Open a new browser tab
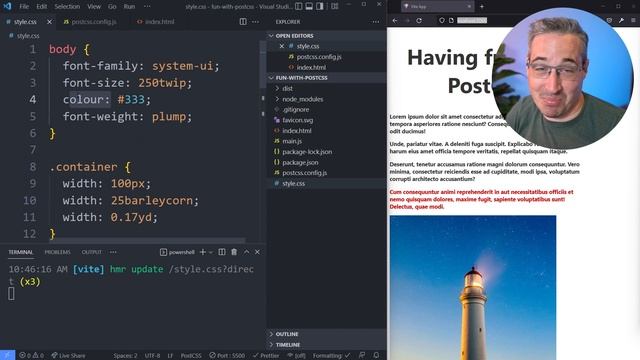Screen dimensions: 640x360 [x=482, y=7]
